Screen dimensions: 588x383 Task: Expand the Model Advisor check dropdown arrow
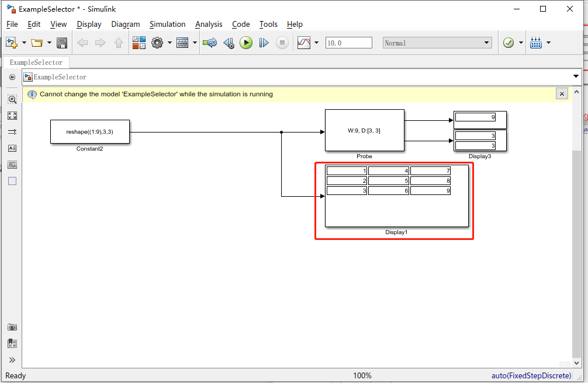pyautogui.click(x=521, y=43)
